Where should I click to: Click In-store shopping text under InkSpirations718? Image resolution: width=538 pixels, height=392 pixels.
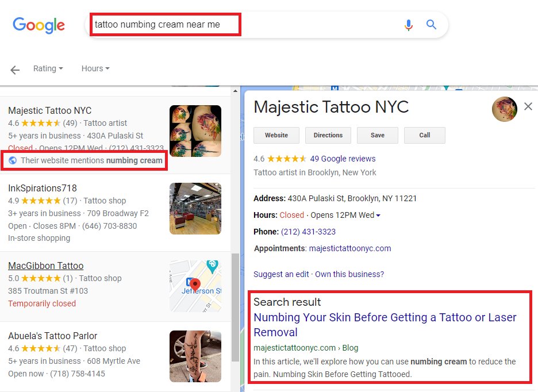click(x=39, y=238)
